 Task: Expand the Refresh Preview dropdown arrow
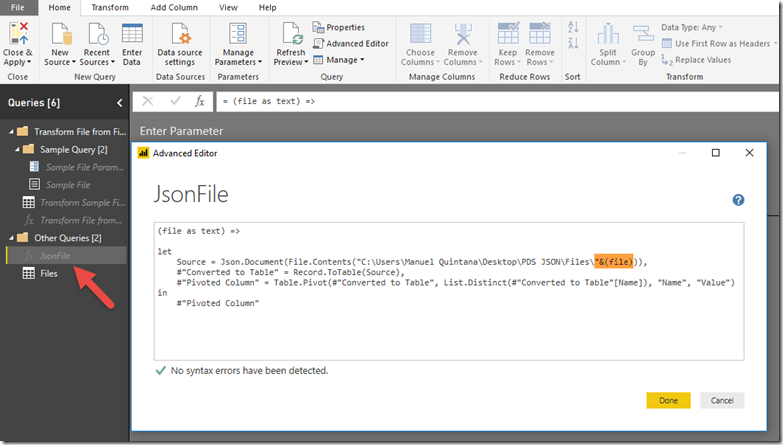click(306, 62)
